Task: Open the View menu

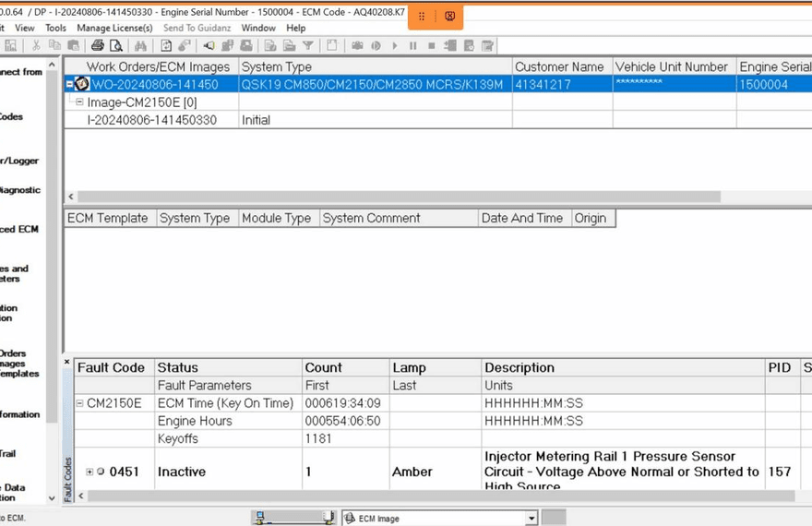Action: 25,28
